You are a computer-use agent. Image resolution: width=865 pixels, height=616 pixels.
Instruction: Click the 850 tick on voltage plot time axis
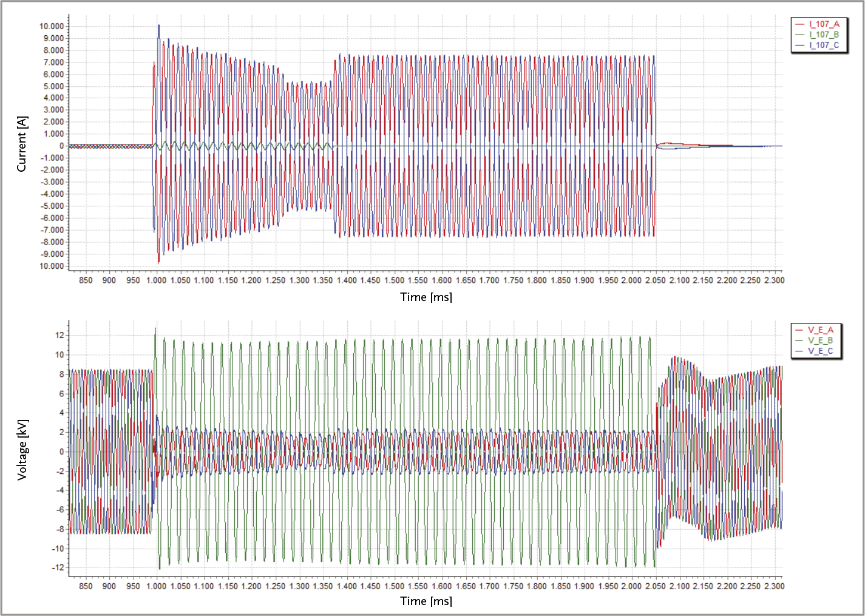point(86,586)
